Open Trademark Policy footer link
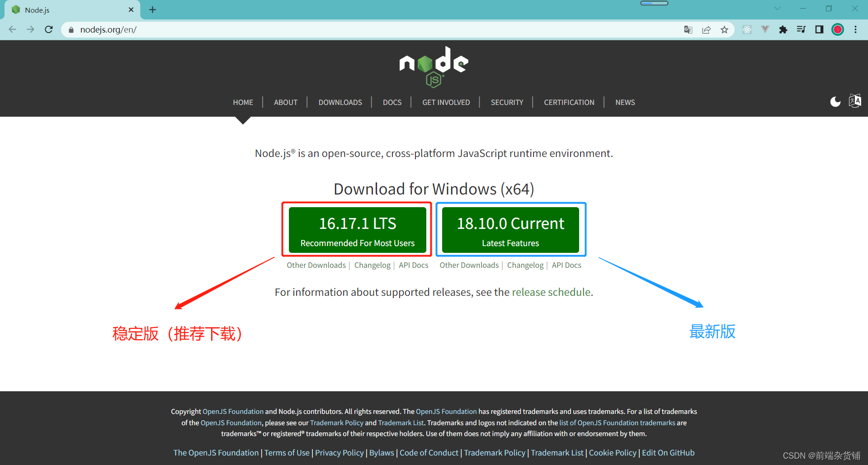The image size is (868, 465). [x=495, y=453]
